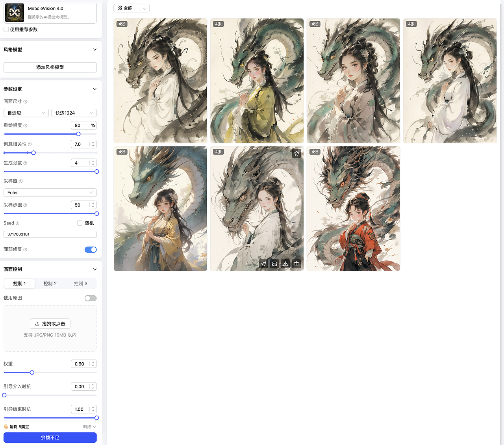Viewport: 504px width, 445px height.
Task: Click the image-regenerate icon on the hovered image
Action: pos(274,264)
